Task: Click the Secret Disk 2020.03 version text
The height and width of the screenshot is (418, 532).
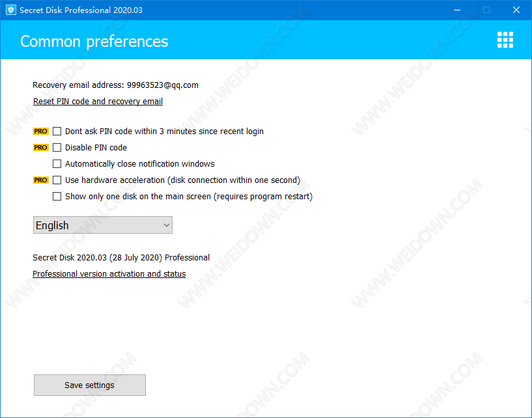Action: click(x=120, y=257)
